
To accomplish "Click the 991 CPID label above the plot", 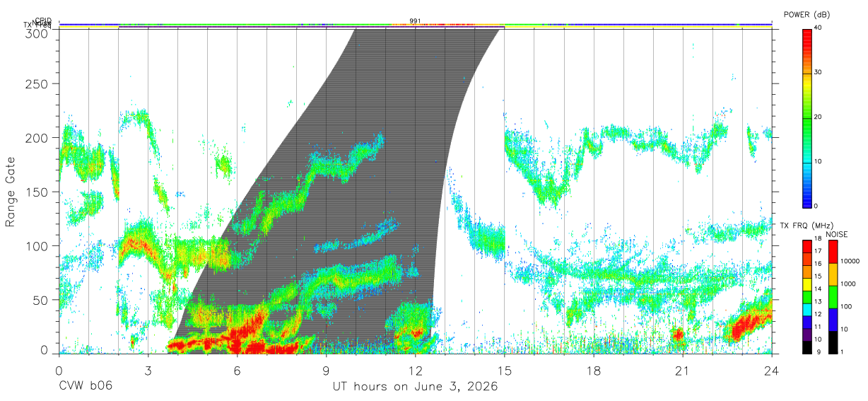I will pyautogui.click(x=415, y=21).
